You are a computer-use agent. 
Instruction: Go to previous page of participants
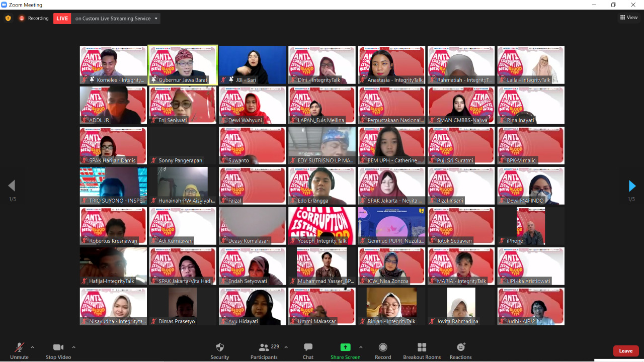tap(12, 186)
